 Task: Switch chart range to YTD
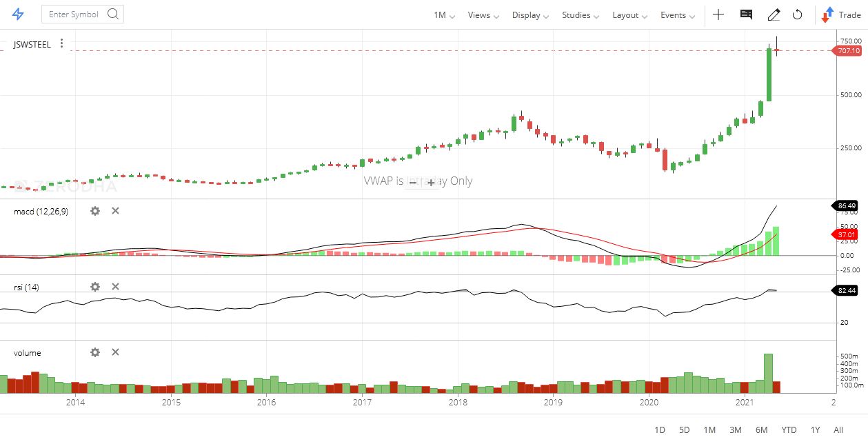[x=788, y=430]
